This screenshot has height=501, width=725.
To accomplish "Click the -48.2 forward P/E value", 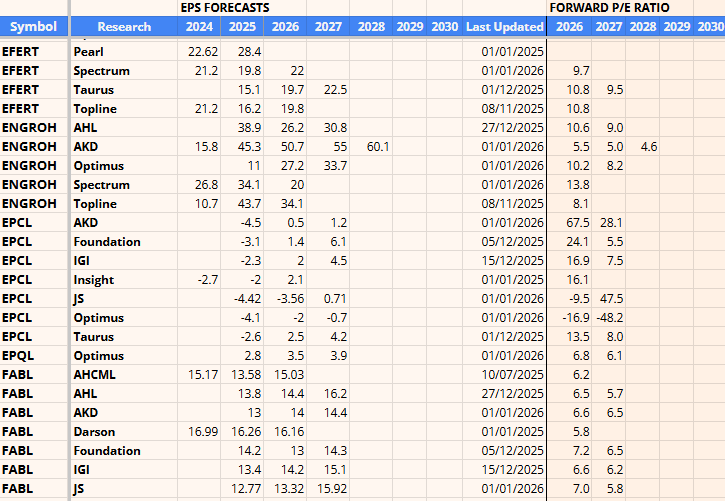I will [x=609, y=317].
